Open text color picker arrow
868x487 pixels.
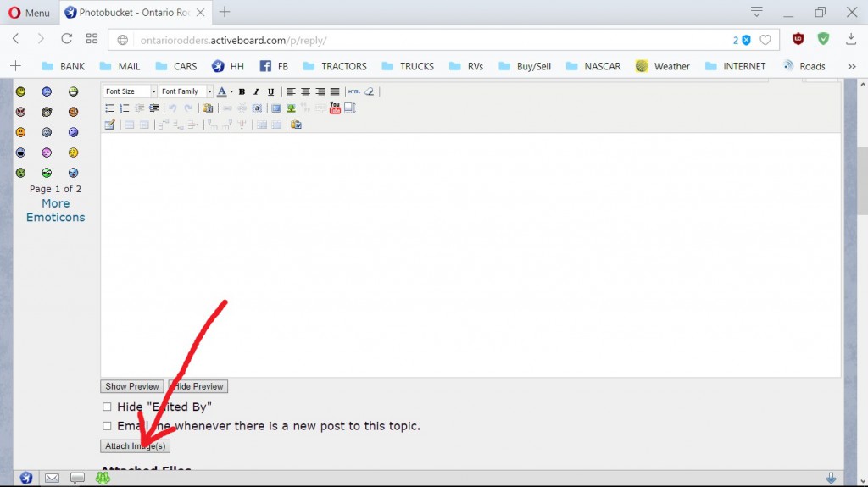(x=231, y=91)
